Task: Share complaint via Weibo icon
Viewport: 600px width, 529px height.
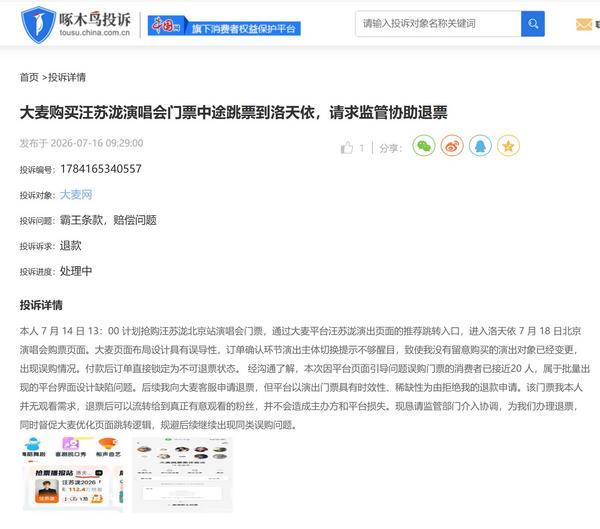Action: pyautogui.click(x=452, y=146)
